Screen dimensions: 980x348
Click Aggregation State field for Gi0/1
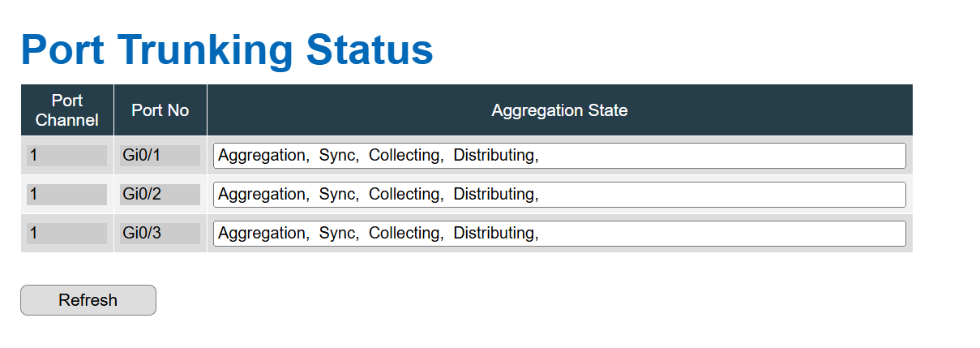click(559, 156)
